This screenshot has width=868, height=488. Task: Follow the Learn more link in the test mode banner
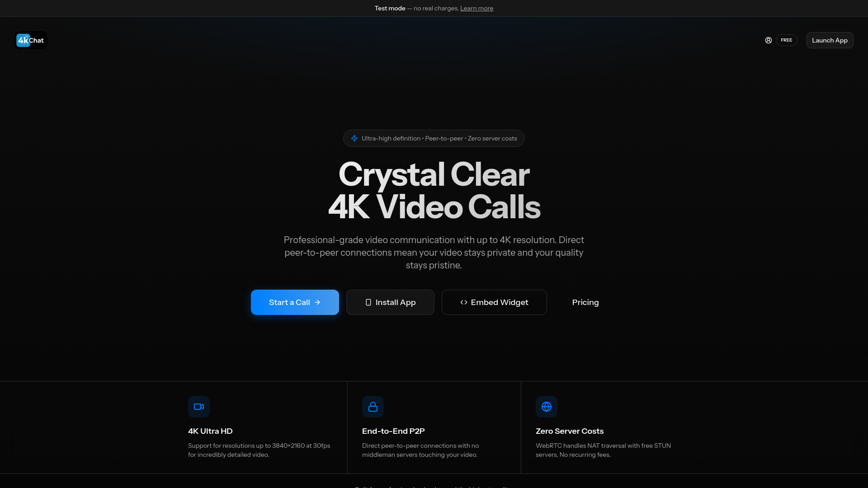[x=476, y=8]
